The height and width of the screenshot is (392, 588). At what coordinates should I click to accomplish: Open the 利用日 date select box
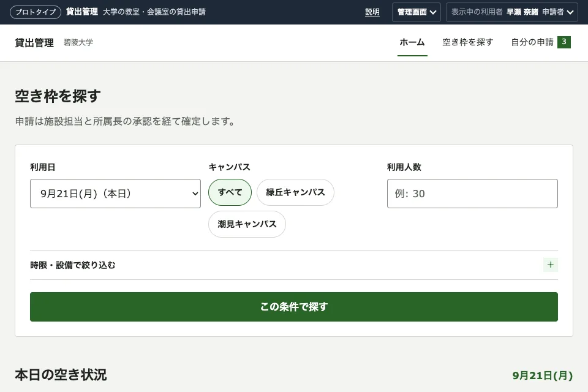(116, 194)
